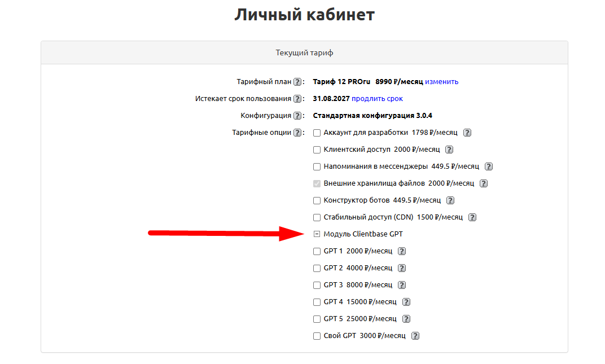605x364 pixels.
Task: Select the GPT 2 checkbox
Action: click(317, 268)
